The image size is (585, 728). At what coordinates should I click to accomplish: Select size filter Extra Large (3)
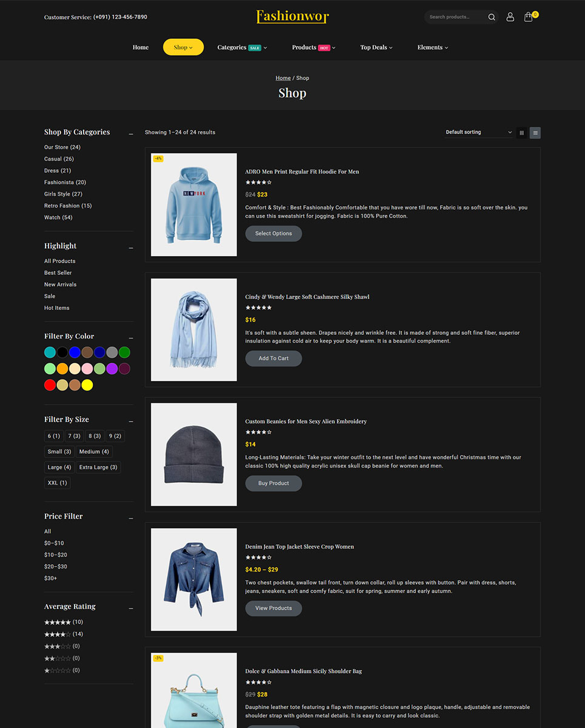coord(98,468)
